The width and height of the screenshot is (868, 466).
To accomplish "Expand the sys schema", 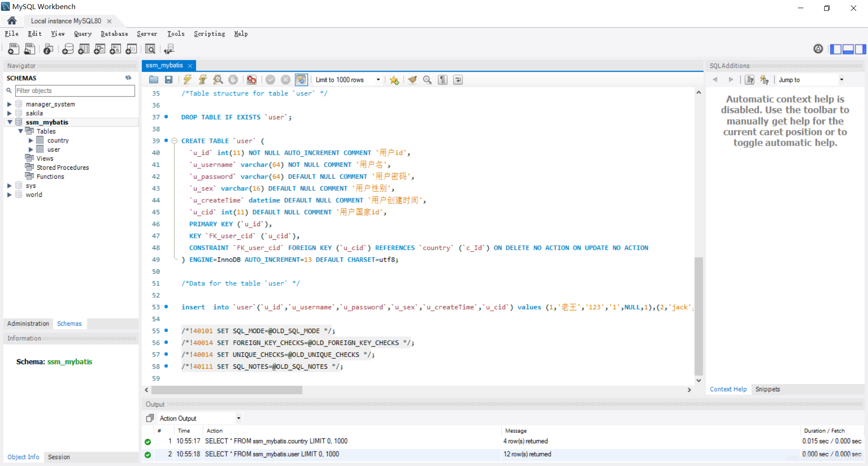I will pos(9,186).
